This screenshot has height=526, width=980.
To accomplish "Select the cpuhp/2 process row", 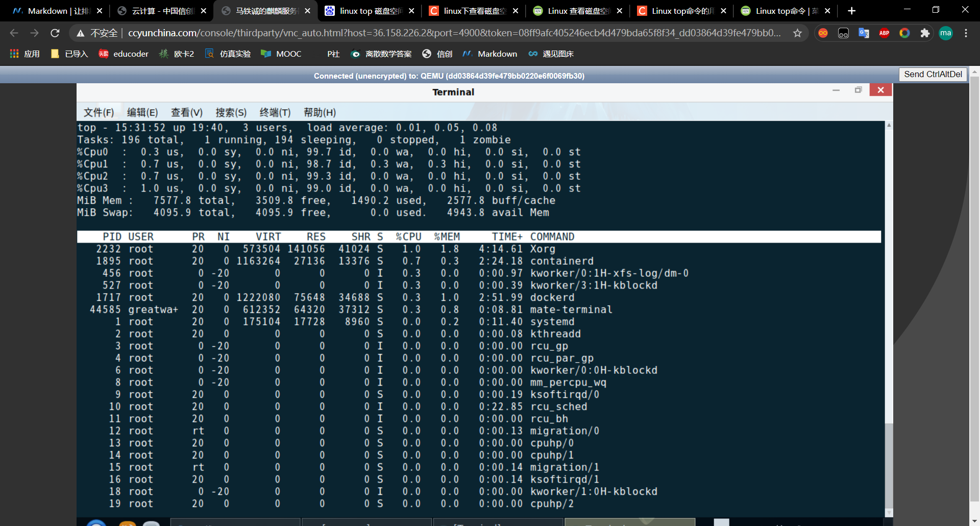I will 479,504.
